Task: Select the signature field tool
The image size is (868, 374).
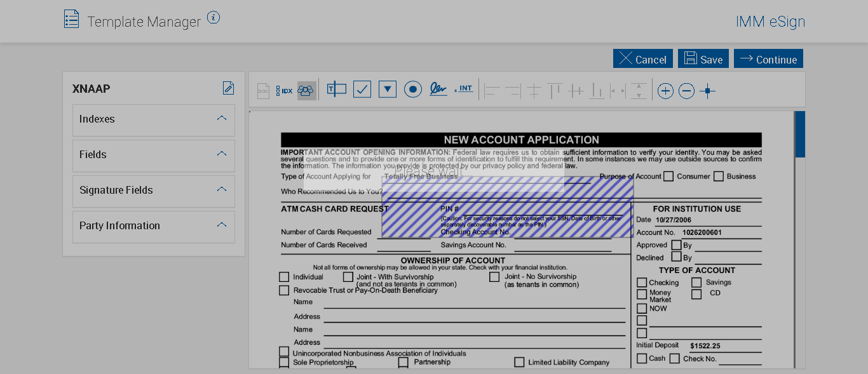Action: [x=438, y=90]
